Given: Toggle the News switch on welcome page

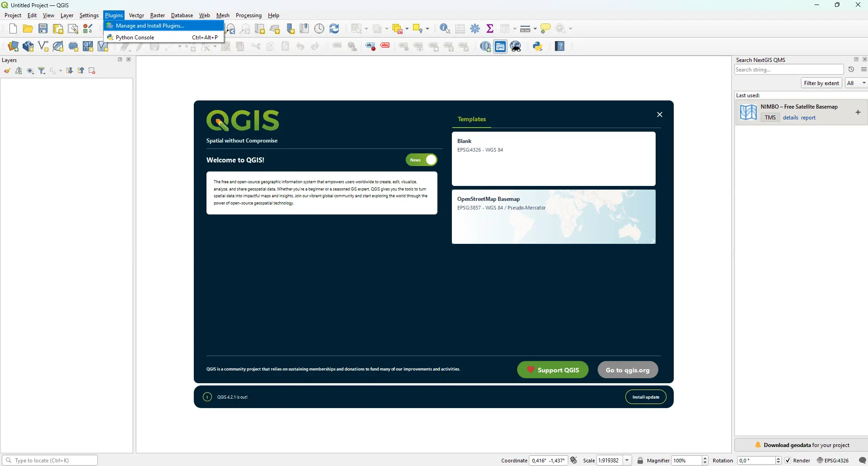Looking at the screenshot, I should click(x=422, y=160).
